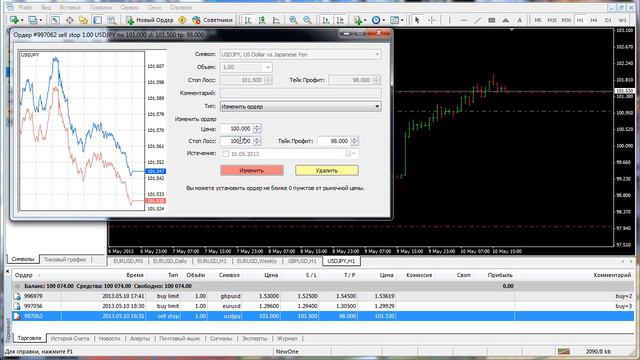Expand the new chart dropdown arrow
Screen dimensions: 640x360
(x=22, y=20)
